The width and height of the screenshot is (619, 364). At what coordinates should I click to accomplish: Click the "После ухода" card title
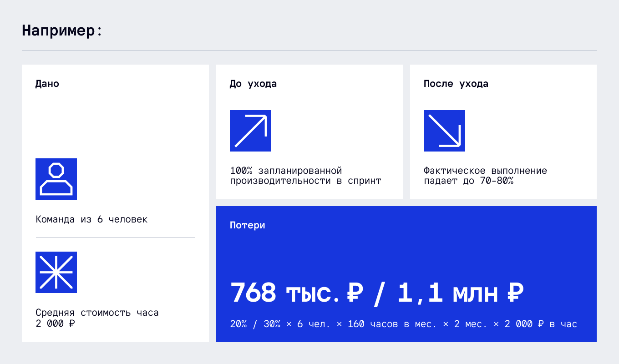[456, 84]
